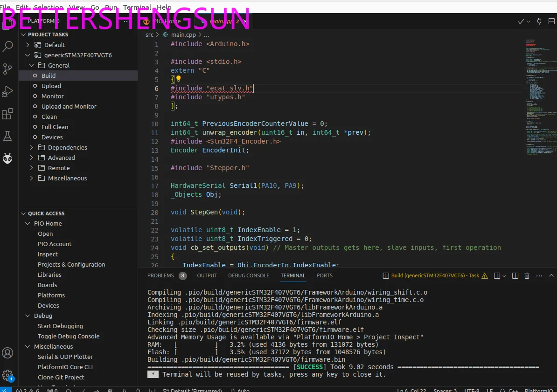The image size is (557, 392).
Task: Show quick fixes via the lightbulb icon
Action: (178, 79)
